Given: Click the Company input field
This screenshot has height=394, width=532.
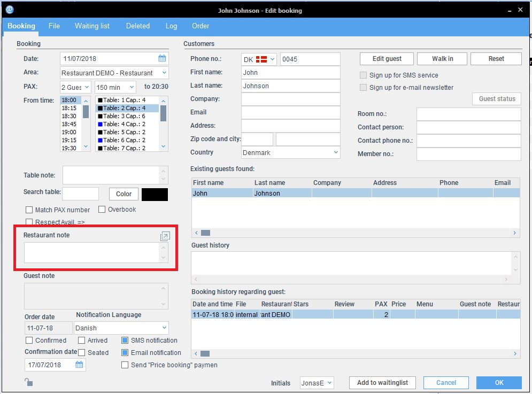Looking at the screenshot, I should click(290, 99).
